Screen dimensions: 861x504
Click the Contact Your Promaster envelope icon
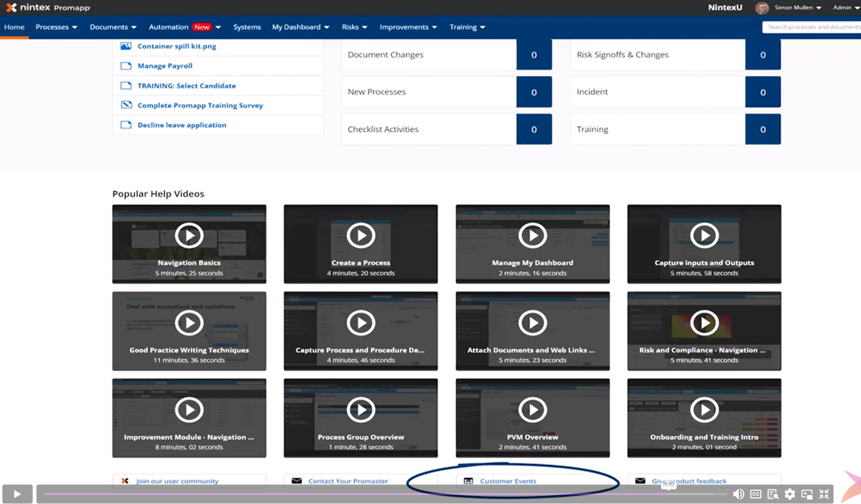297,481
